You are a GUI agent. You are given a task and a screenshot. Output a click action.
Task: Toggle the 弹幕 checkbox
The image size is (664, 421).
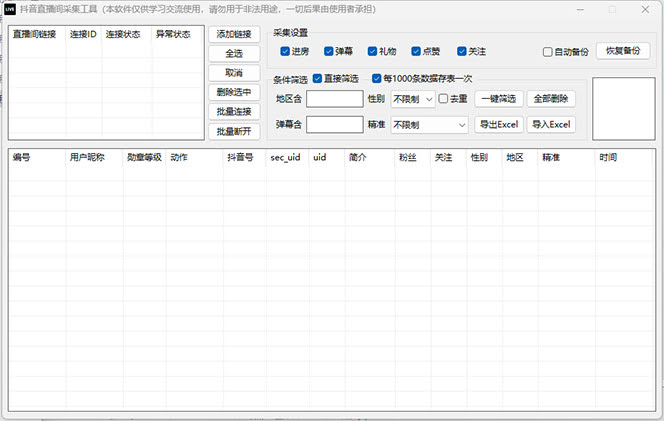(x=329, y=51)
